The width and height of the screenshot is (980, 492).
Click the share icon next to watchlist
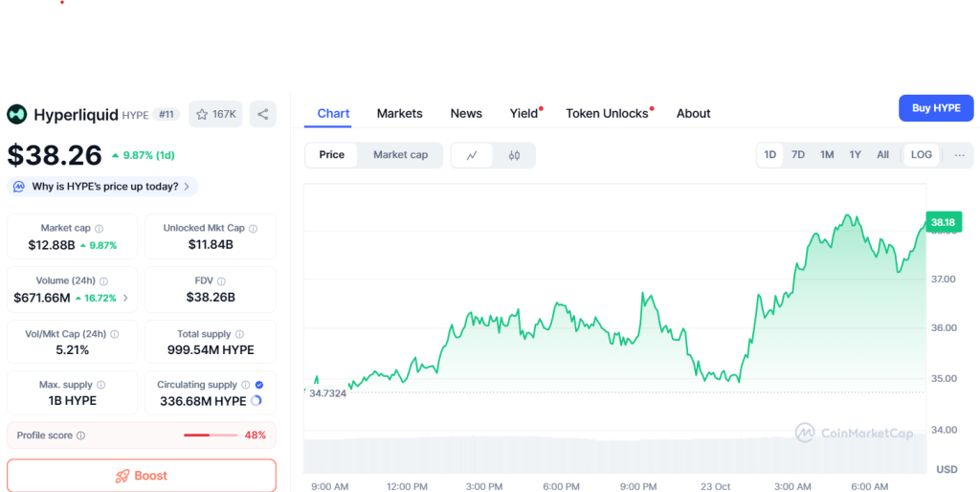point(262,115)
